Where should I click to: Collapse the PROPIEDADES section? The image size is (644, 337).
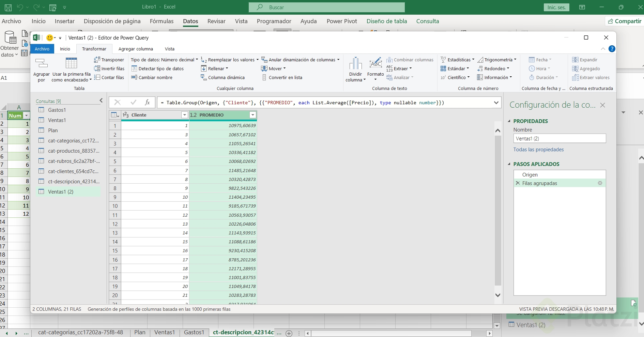coord(509,121)
